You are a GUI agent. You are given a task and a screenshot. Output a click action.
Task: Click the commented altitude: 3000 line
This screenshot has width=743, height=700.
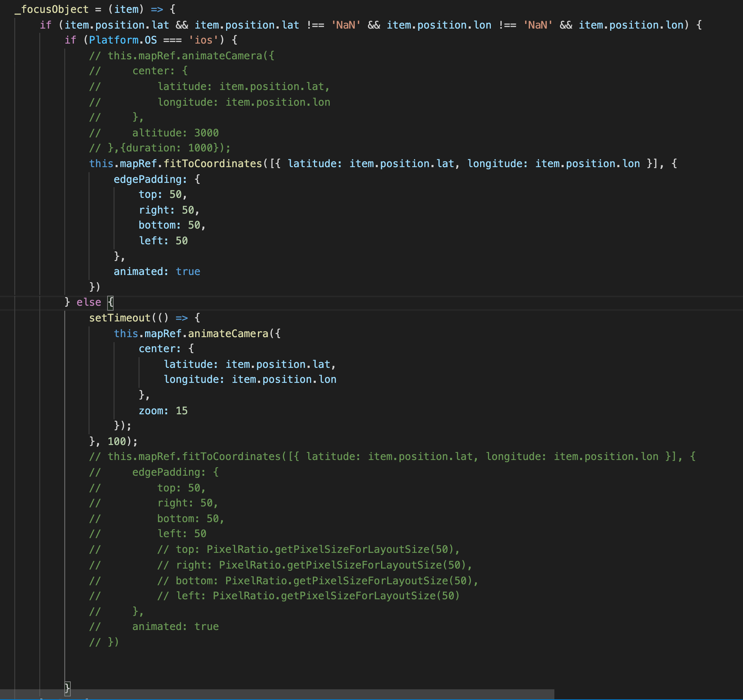tap(175, 132)
